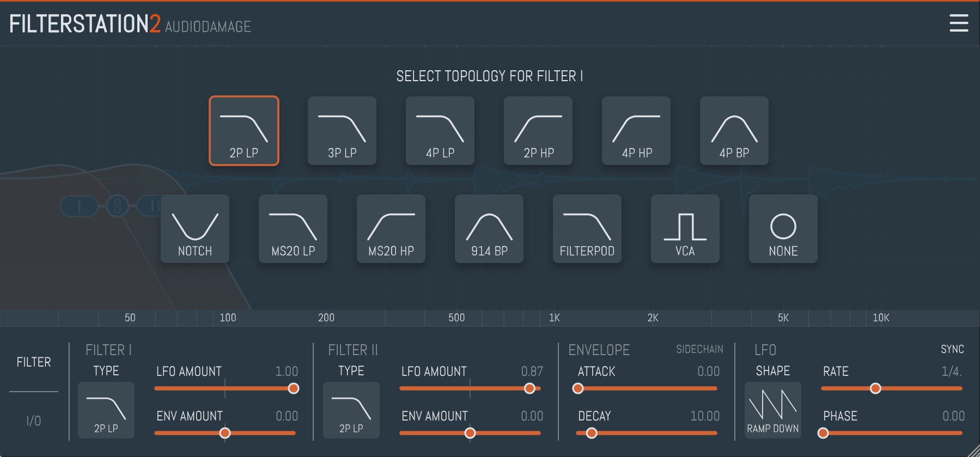980x457 pixels.
Task: Toggle envelope SIDECHAIN
Action: (x=700, y=349)
